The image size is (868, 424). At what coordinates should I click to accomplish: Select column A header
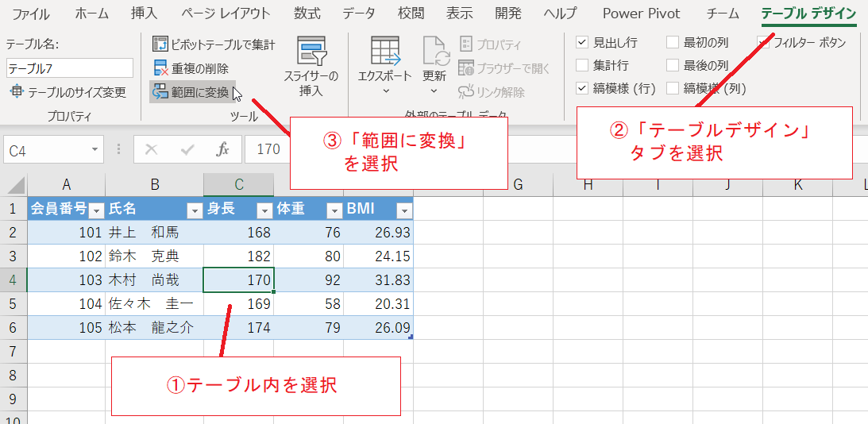(67, 185)
